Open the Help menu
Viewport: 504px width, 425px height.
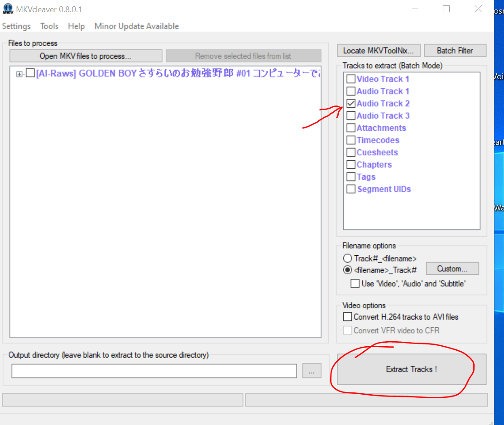[x=76, y=26]
